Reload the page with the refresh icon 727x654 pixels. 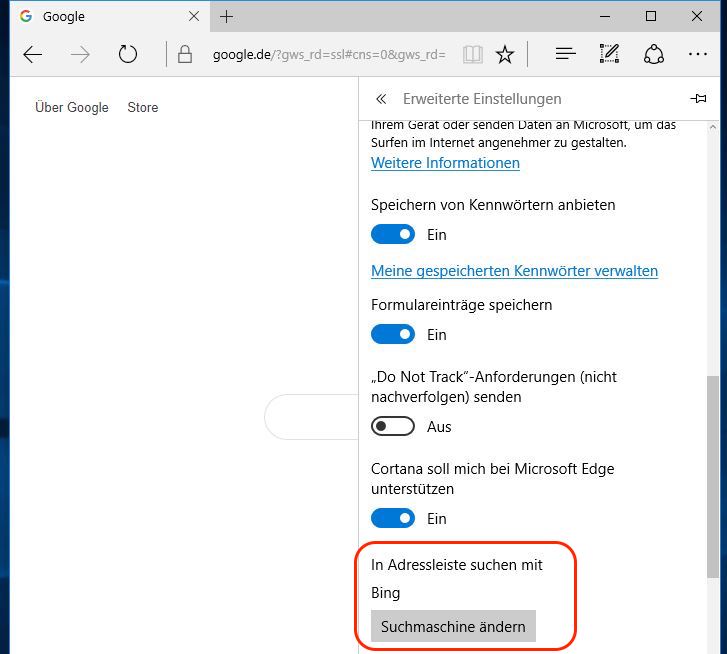128,54
